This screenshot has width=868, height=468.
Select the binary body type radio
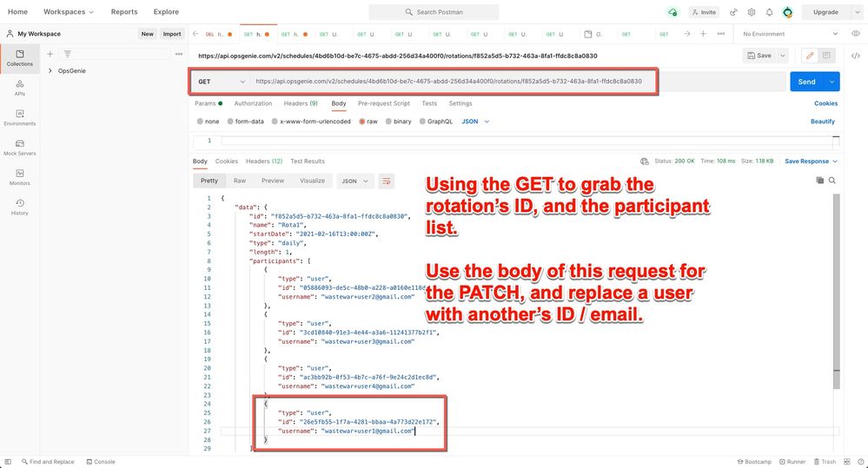[x=388, y=122]
